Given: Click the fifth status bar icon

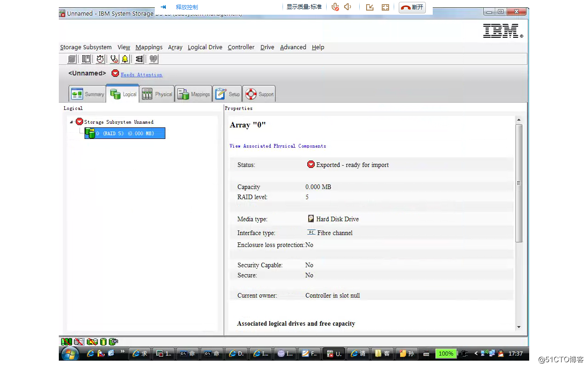Looking at the screenshot, I should 113,342.
